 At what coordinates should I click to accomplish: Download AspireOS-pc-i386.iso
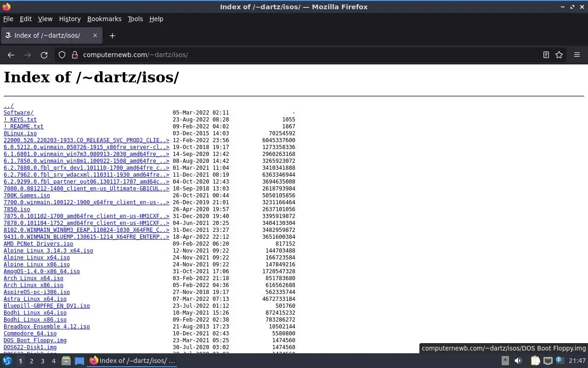point(37,292)
